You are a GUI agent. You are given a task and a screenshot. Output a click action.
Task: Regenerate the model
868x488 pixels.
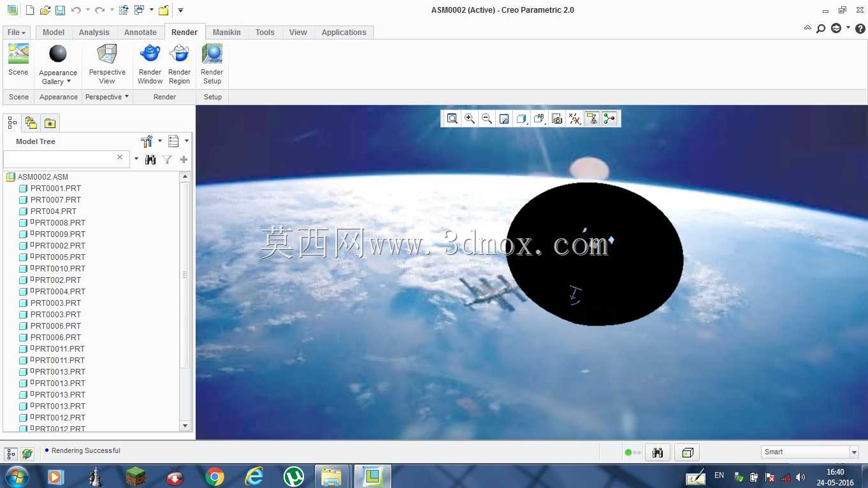[124, 10]
